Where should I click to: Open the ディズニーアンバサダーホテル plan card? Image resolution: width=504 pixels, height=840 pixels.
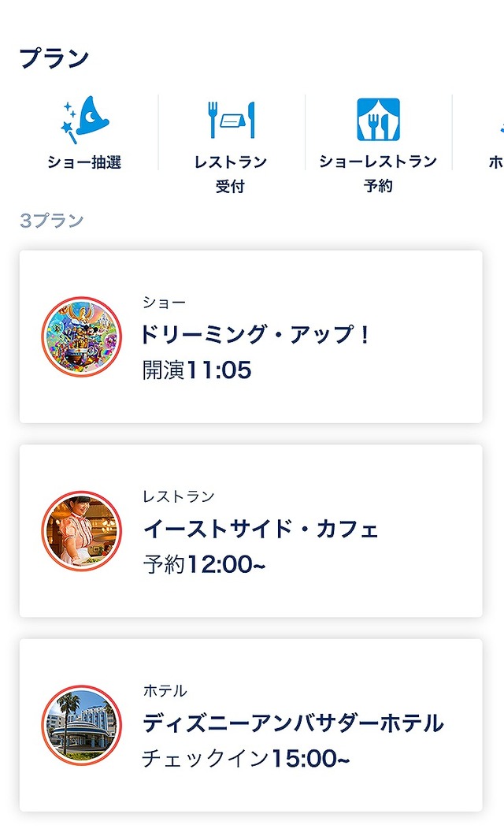pos(252,723)
